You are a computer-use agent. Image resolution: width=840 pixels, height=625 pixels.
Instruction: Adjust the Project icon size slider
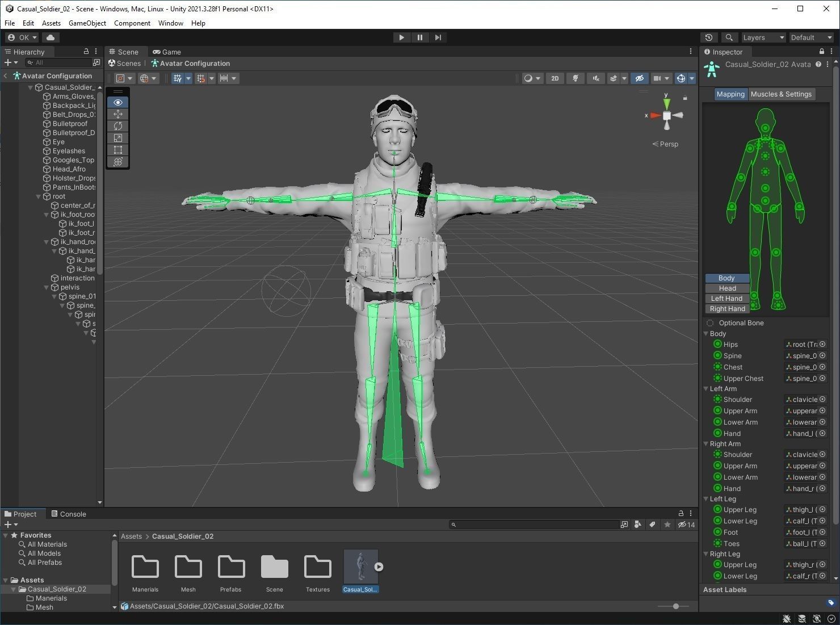(x=676, y=606)
